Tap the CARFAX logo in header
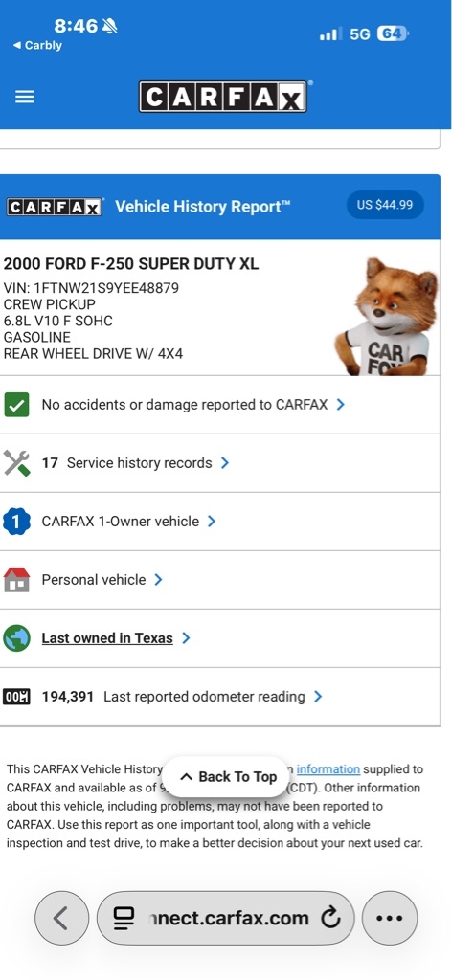Viewport: 452px width, 980px height. [x=222, y=97]
